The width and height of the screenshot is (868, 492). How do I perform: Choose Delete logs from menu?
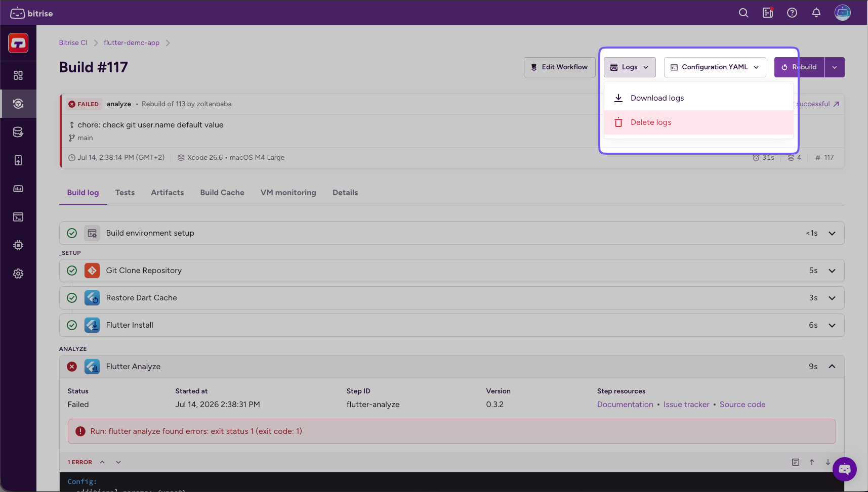pyautogui.click(x=698, y=122)
